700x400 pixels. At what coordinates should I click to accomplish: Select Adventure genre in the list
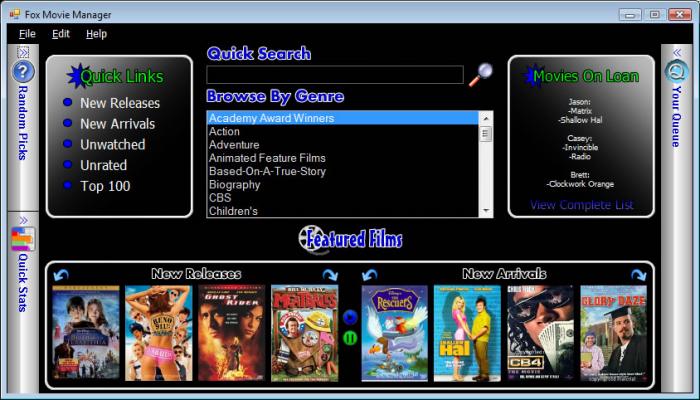[342, 145]
